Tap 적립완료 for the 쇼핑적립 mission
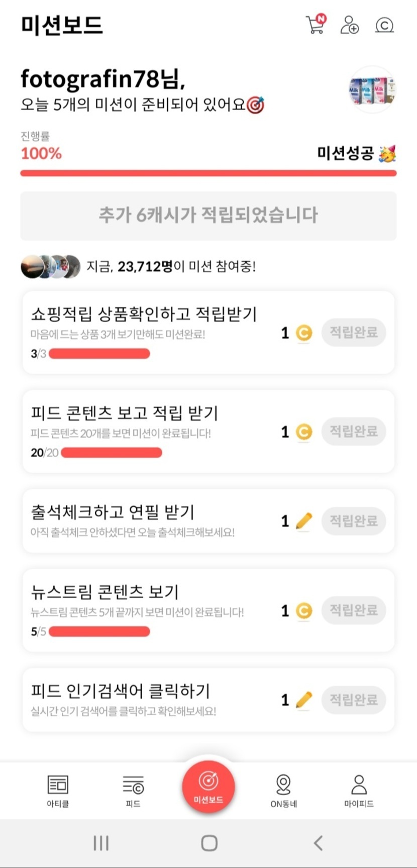This screenshot has width=417, height=868. pos(354,332)
